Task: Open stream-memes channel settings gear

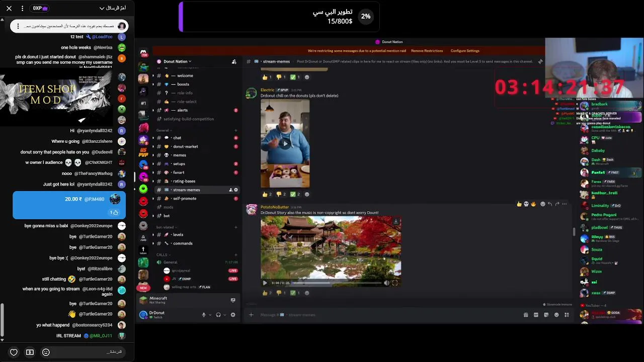Action: tap(236, 190)
